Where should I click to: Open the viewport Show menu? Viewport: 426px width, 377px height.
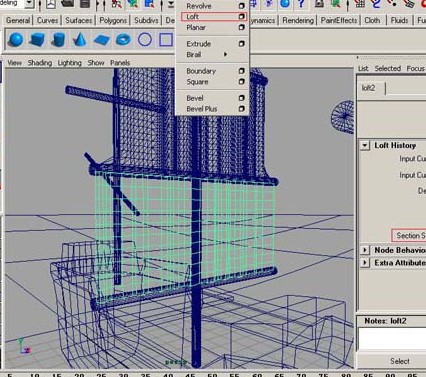click(96, 63)
